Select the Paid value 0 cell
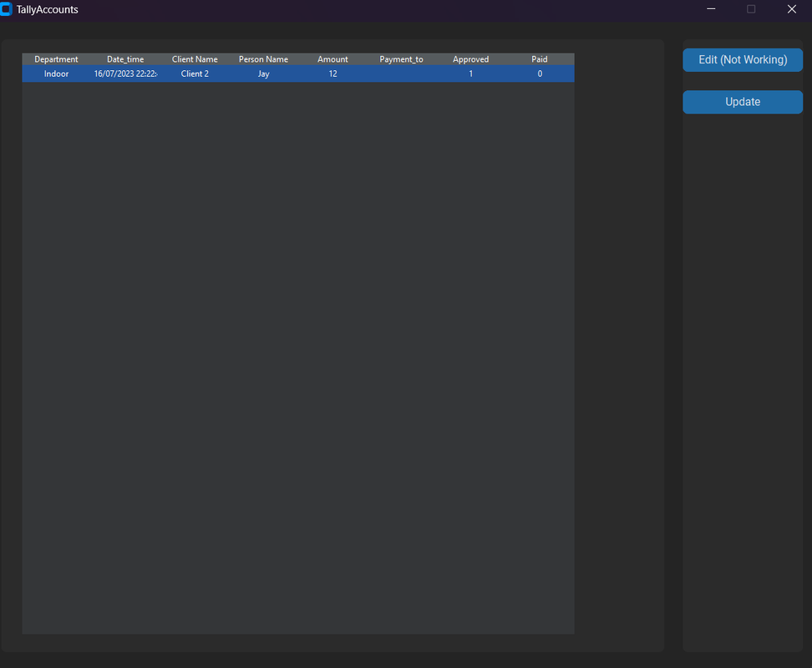812x668 pixels. pos(540,73)
